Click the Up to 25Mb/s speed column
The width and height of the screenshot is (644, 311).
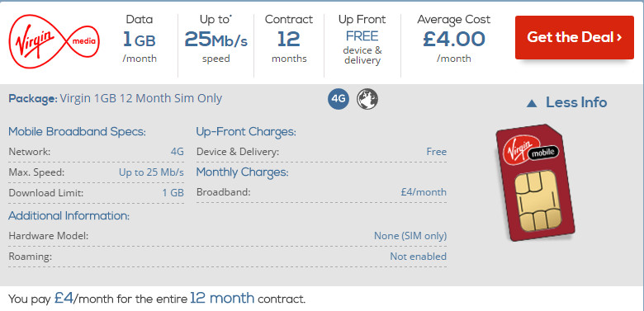click(x=216, y=40)
